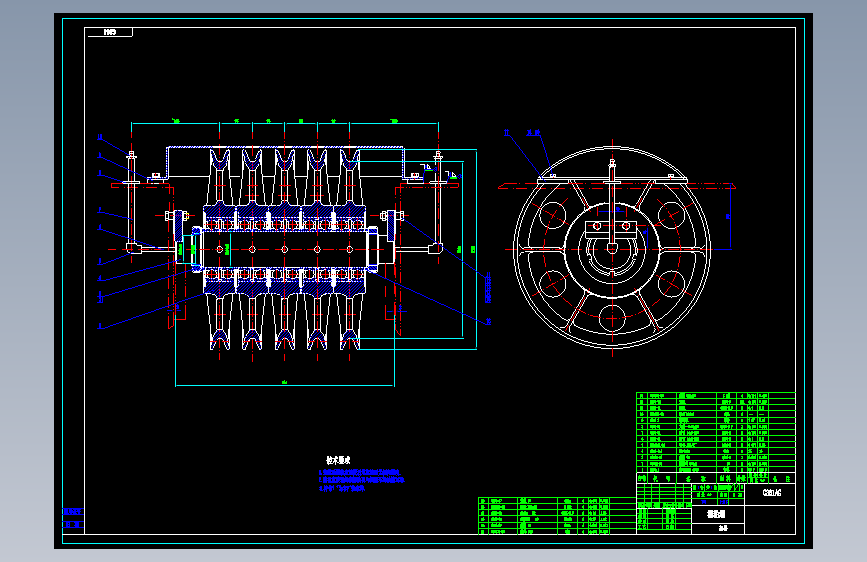Image resolution: width=867 pixels, height=562 pixels.
Task: Select the circular side-view wheel's center hub
Action: (x=612, y=249)
